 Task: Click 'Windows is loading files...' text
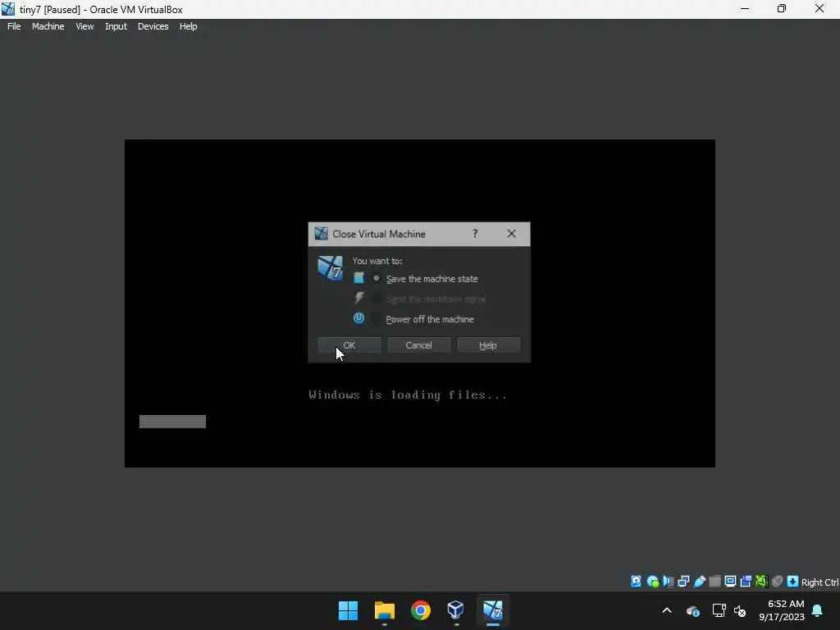pyautogui.click(x=408, y=395)
